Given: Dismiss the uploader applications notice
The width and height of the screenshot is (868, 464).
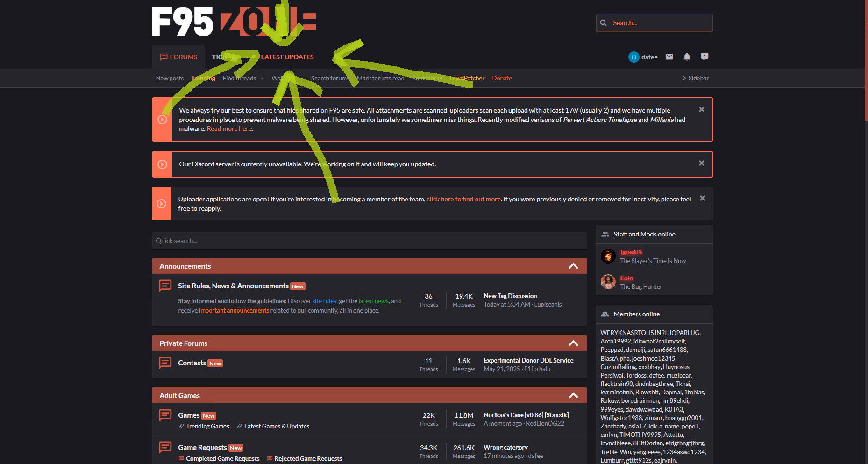Looking at the screenshot, I should point(702,198).
